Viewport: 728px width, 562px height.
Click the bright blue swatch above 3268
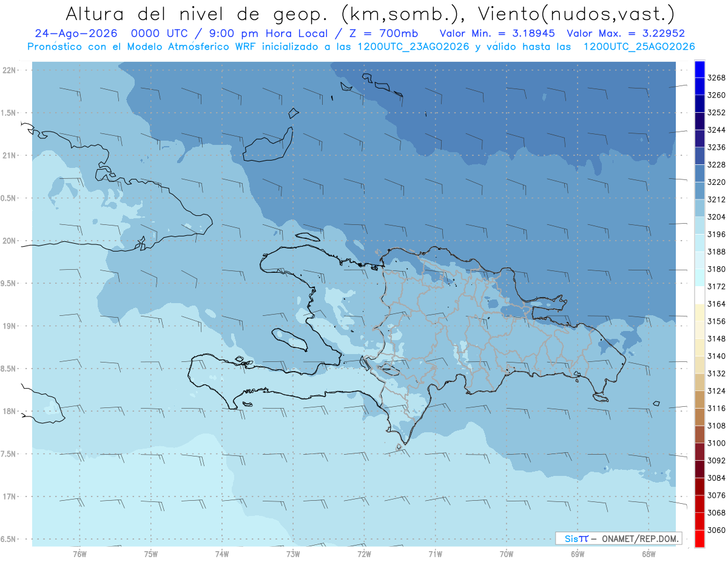tap(699, 69)
